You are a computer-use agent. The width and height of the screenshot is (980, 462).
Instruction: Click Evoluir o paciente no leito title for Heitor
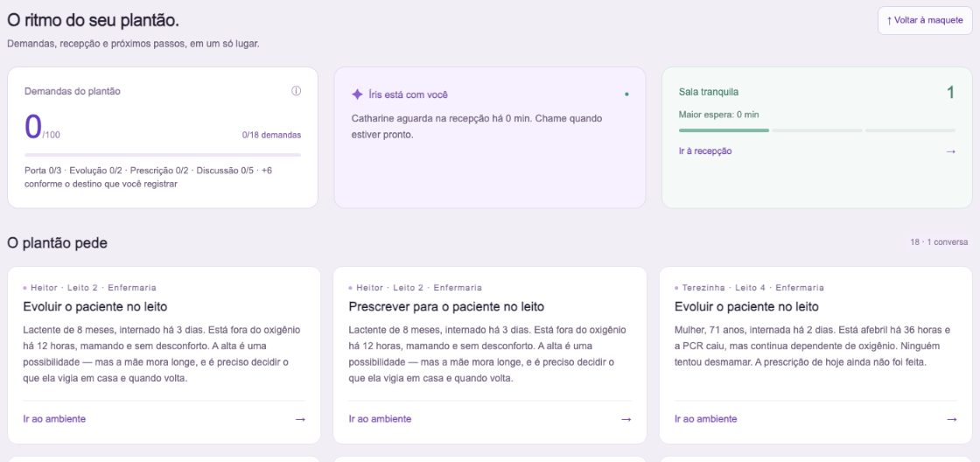tap(95, 307)
